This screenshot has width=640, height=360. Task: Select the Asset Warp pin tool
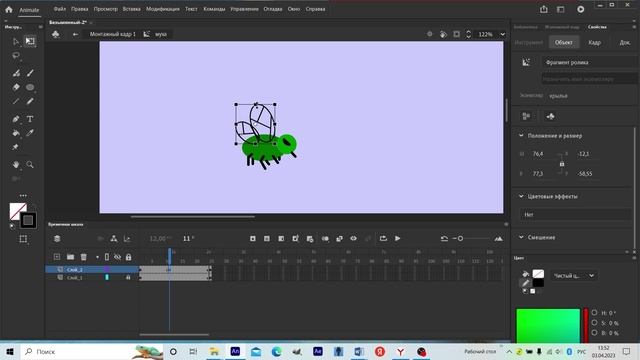[16, 147]
